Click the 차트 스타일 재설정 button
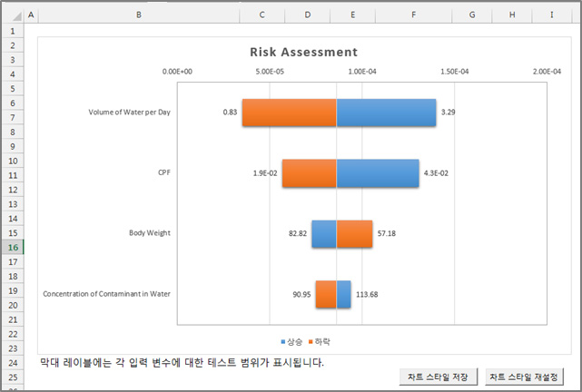582x392 pixels. (x=524, y=377)
